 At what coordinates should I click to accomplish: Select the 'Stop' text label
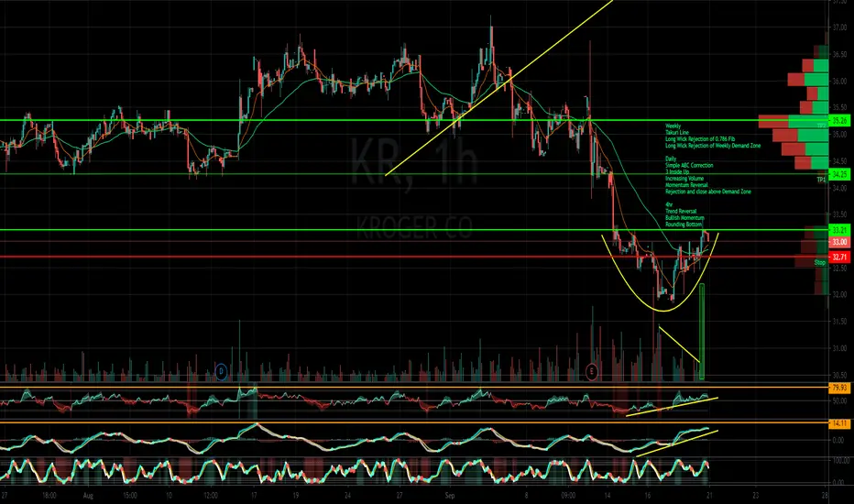point(820,263)
